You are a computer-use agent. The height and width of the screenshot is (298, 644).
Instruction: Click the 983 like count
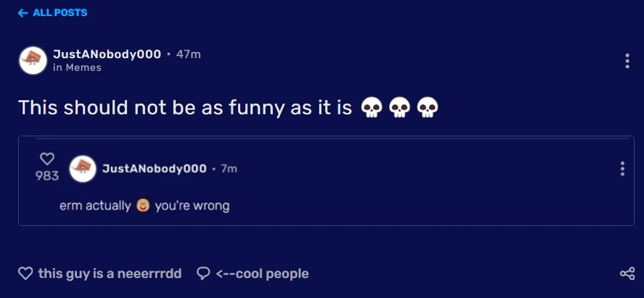point(47,175)
